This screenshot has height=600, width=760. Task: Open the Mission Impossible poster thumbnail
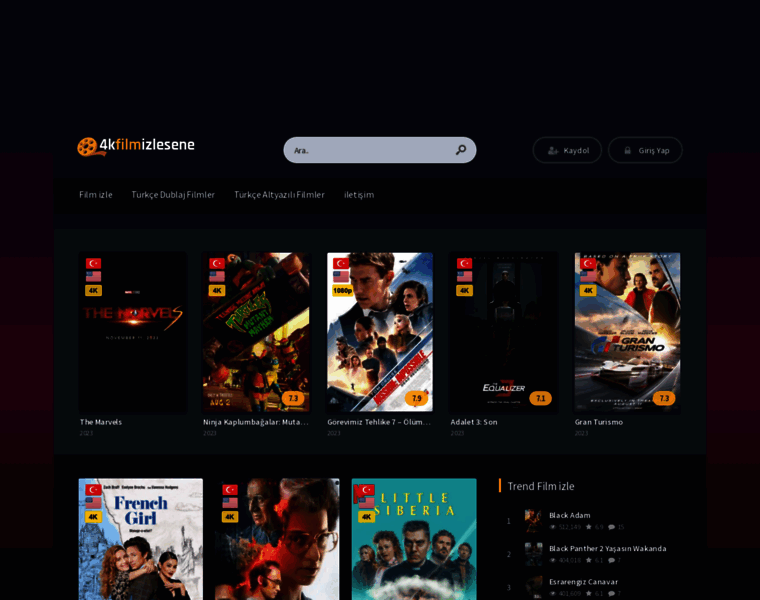coord(380,332)
